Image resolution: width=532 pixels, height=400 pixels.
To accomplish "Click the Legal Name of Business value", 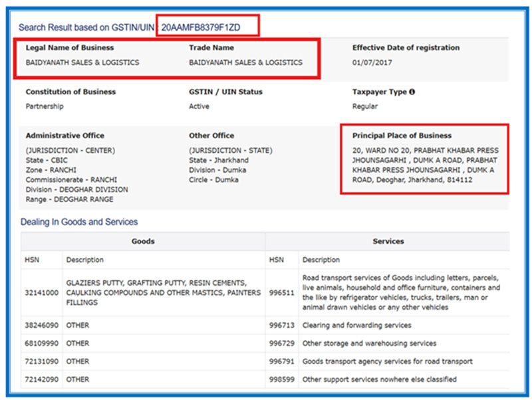I will pos(82,62).
